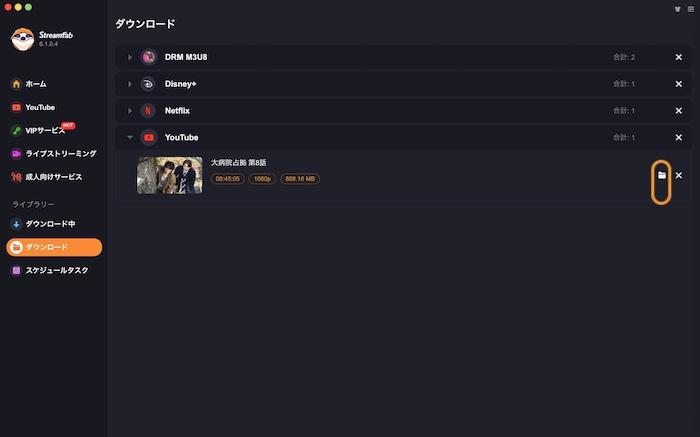
Task: Open the downloaded video's folder icon
Action: pyautogui.click(x=662, y=175)
